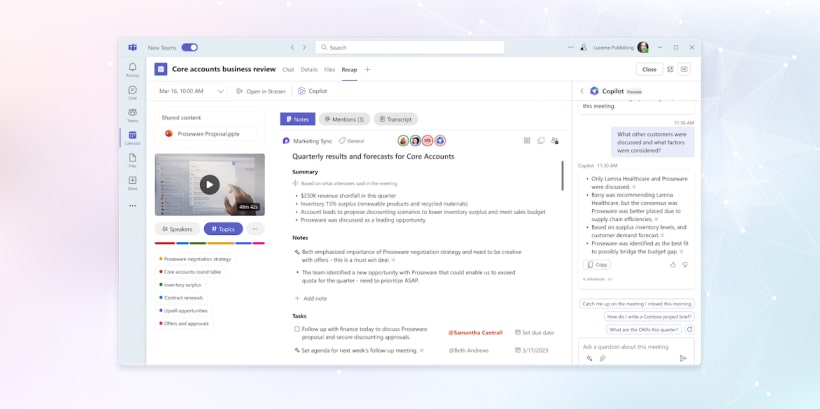Open Chat in the Teams sidebar
The image size is (820, 409).
[x=132, y=93]
